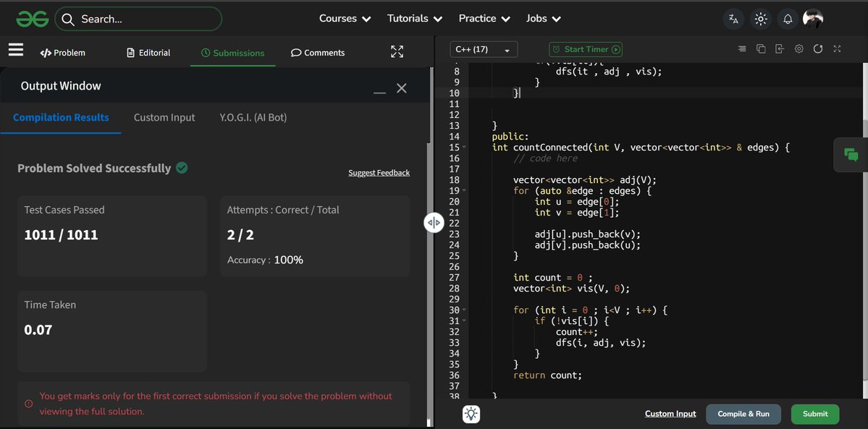Select the Custom Input tab

164,117
